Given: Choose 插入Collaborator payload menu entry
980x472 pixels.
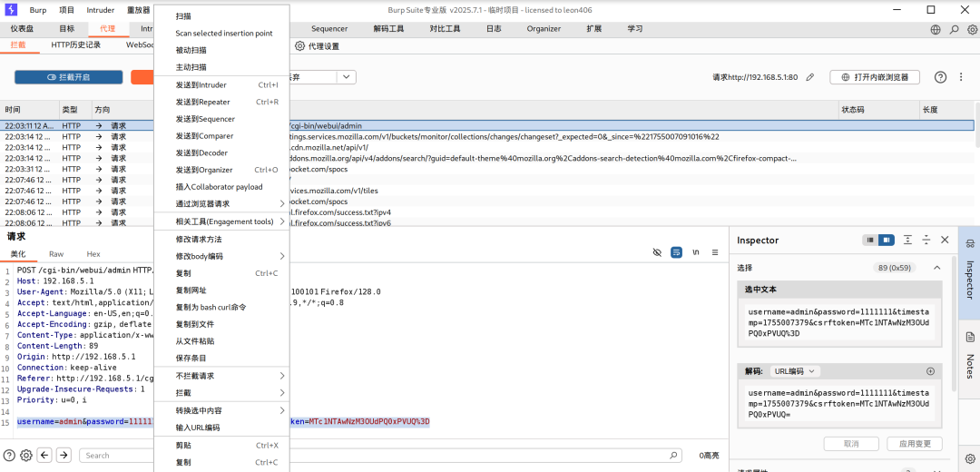Looking at the screenshot, I should 222,187.
